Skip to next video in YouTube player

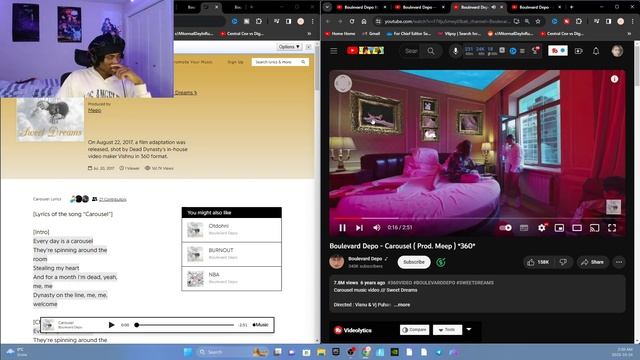tap(359, 228)
